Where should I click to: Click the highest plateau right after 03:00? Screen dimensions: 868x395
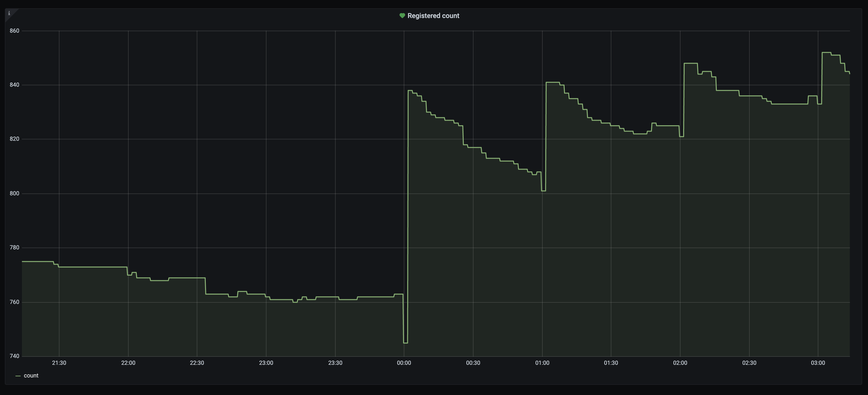click(x=826, y=53)
